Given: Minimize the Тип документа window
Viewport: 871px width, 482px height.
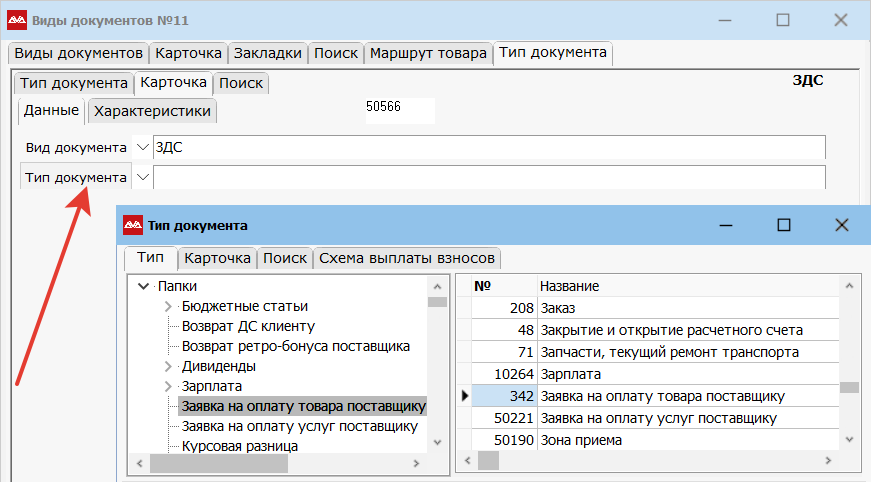Looking at the screenshot, I should [x=725, y=225].
